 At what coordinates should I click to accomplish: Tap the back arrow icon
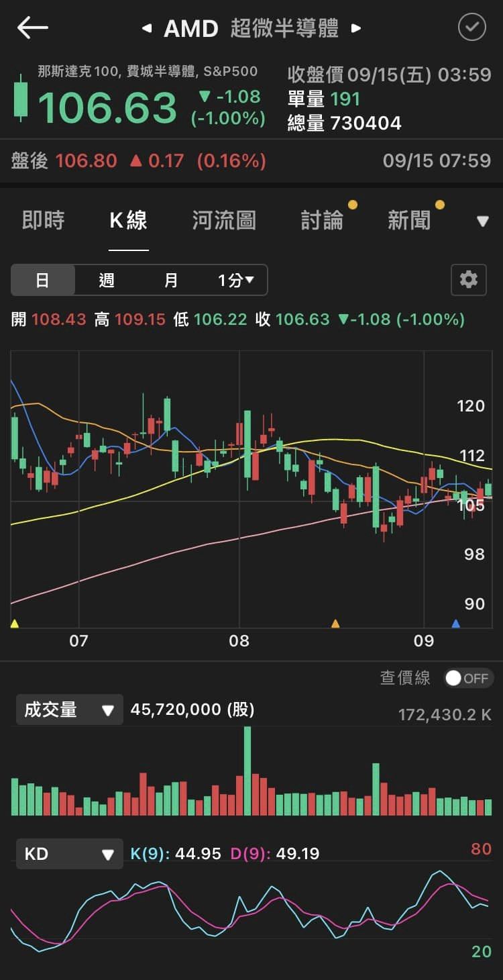32,28
